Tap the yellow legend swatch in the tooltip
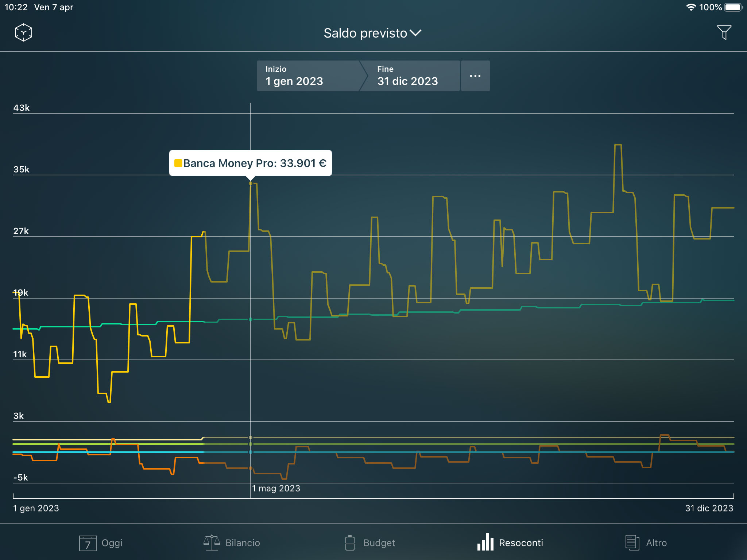 [x=178, y=163]
